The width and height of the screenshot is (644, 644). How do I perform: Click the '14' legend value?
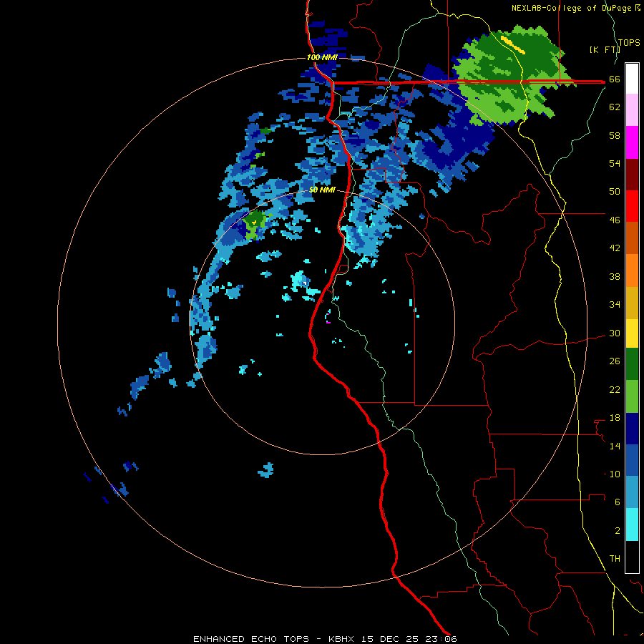pos(615,446)
